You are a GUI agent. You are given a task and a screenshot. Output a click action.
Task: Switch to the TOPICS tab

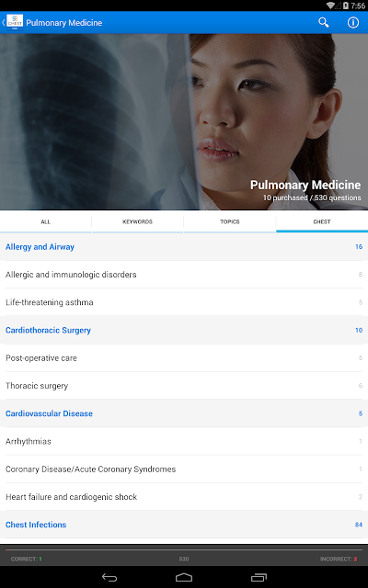click(230, 221)
